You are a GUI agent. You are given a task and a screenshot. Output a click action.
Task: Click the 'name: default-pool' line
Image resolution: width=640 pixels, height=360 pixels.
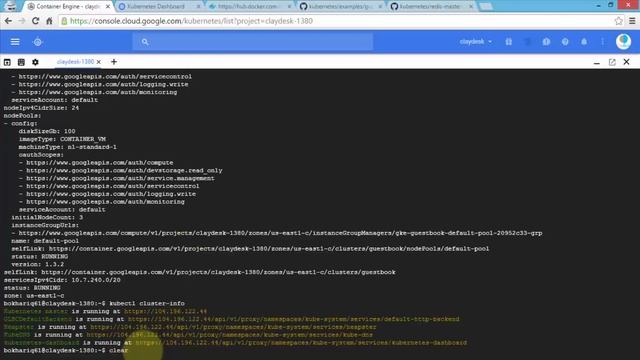(45, 241)
